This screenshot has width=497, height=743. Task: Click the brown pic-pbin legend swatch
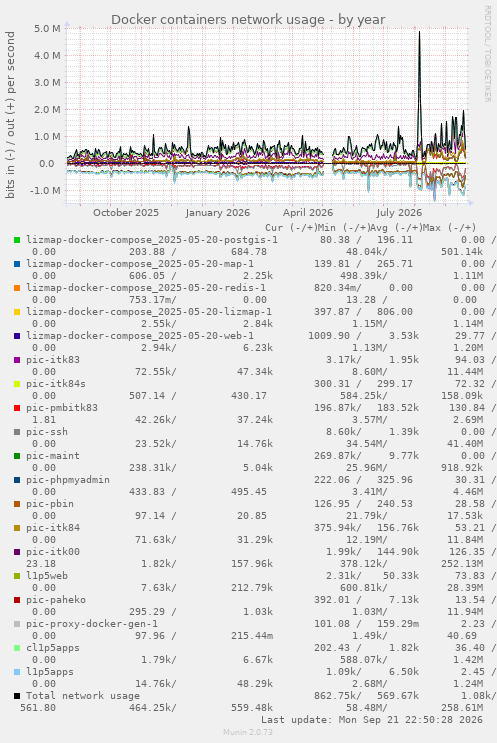click(x=17, y=504)
